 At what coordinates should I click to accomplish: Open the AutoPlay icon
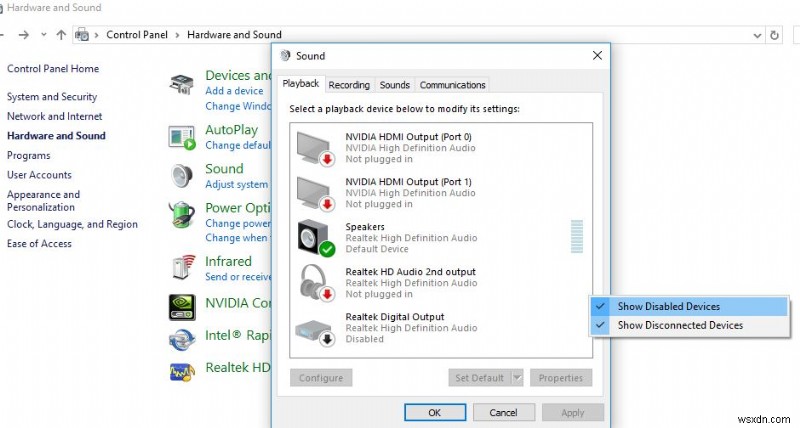[182, 137]
